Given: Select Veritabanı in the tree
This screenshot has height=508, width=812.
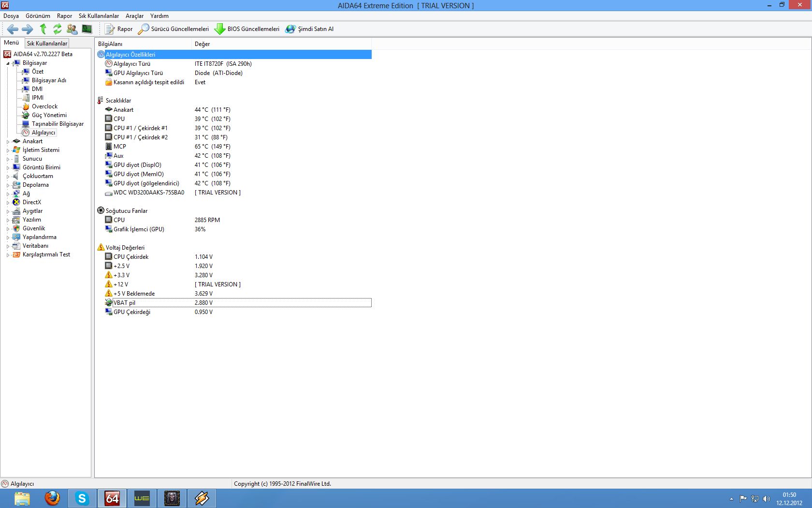Looking at the screenshot, I should pyautogui.click(x=35, y=246).
